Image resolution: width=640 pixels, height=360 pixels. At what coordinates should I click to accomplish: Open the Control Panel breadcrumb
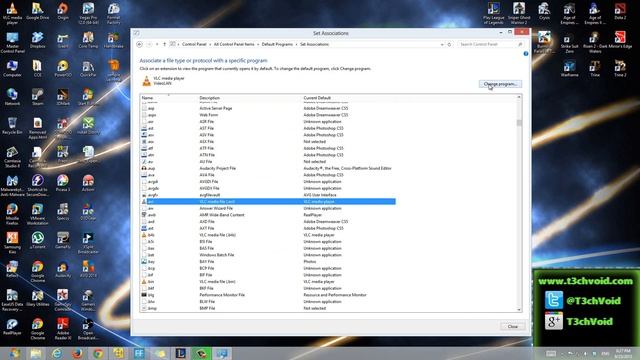tap(194, 44)
